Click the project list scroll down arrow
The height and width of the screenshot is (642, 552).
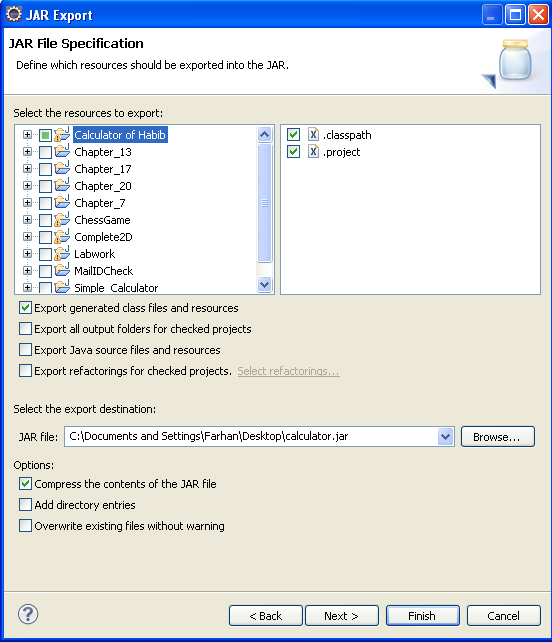click(265, 284)
